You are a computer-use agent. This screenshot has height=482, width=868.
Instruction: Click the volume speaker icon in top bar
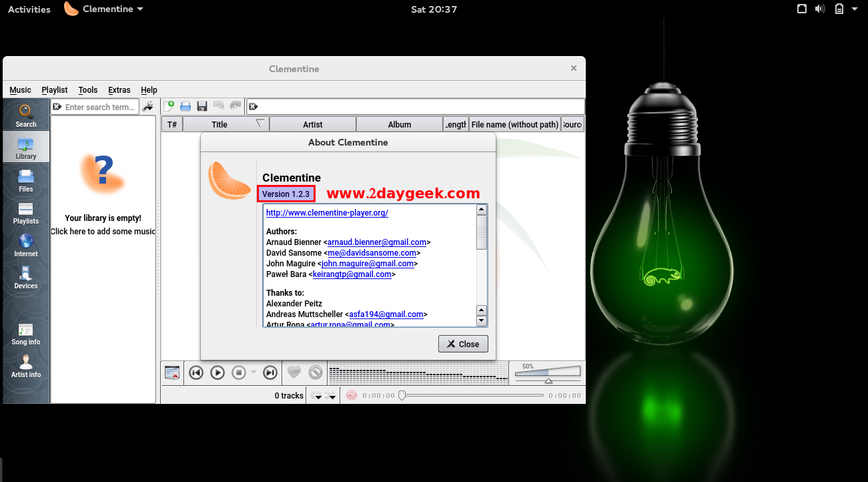click(x=820, y=9)
